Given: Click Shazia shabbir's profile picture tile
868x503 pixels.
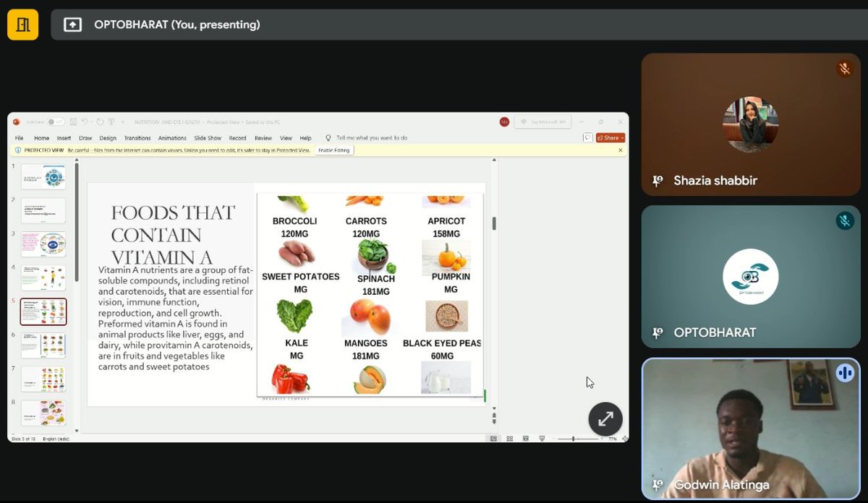Looking at the screenshot, I should (x=751, y=124).
